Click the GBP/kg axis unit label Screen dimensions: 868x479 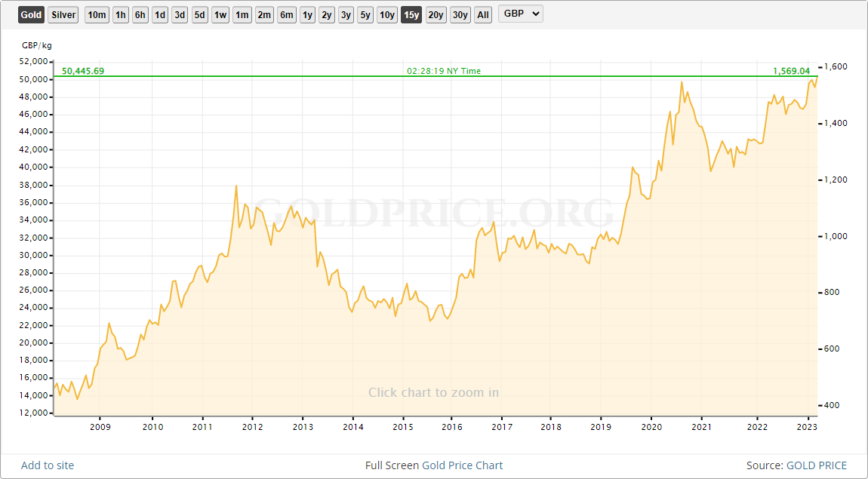coord(36,45)
